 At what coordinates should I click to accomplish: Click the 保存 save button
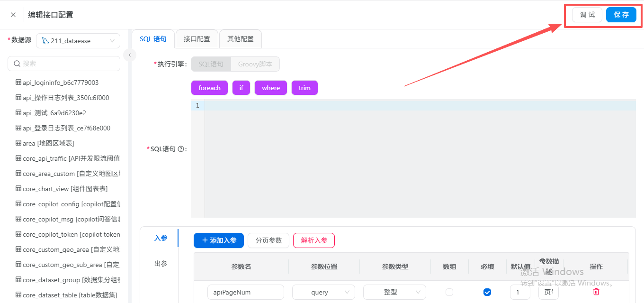(x=621, y=15)
